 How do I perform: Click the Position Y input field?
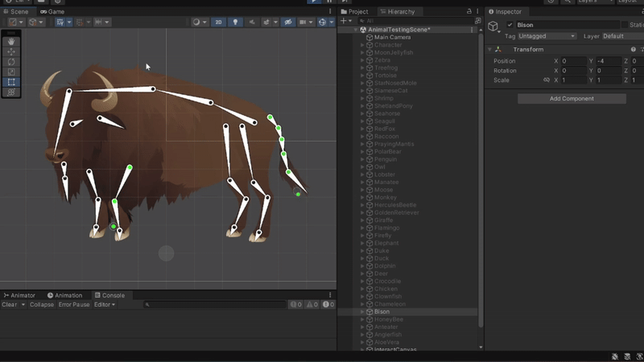point(609,61)
